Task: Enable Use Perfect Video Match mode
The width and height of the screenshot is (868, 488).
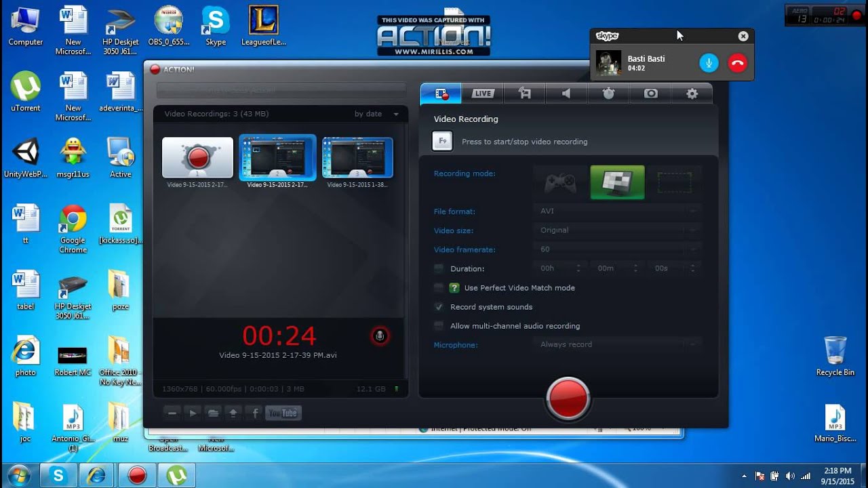Action: click(439, 287)
